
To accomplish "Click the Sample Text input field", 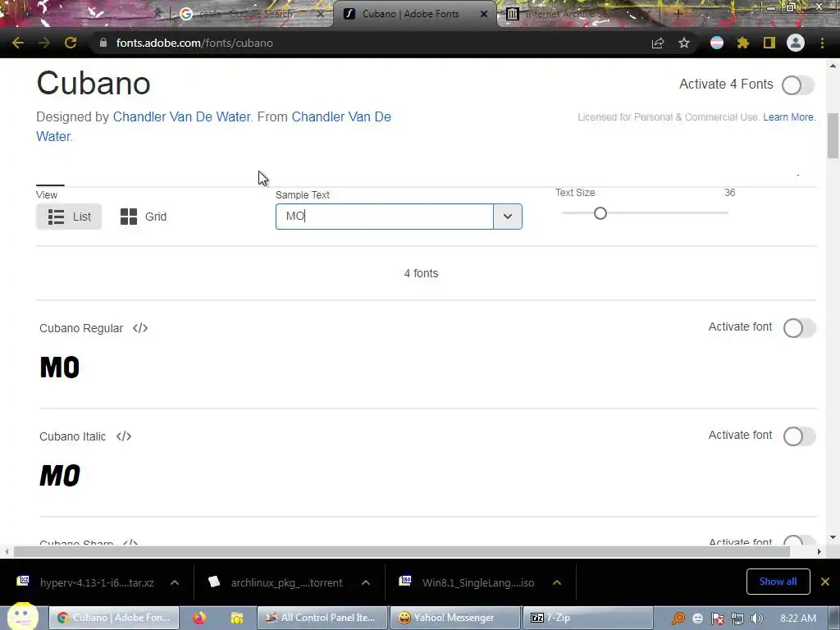I will pos(384,217).
